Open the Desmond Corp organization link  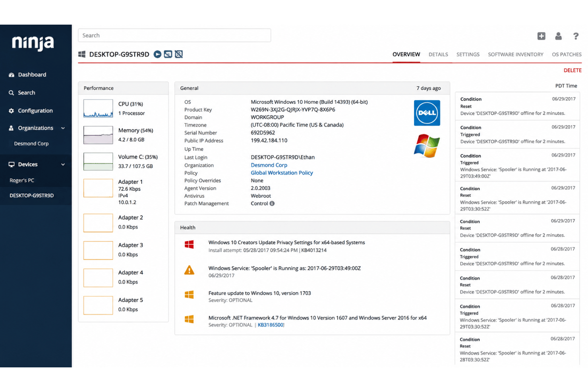269,165
